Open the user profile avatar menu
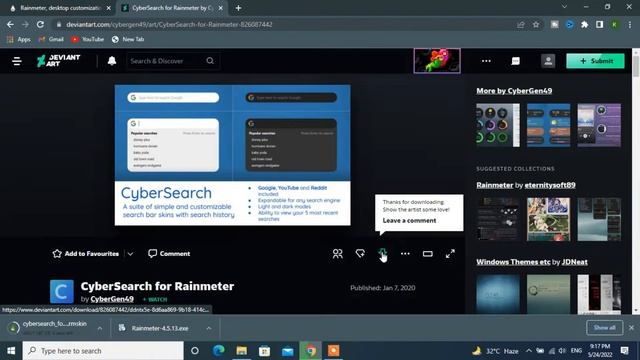Image resolution: width=640 pixels, height=360 pixels. coord(548,61)
